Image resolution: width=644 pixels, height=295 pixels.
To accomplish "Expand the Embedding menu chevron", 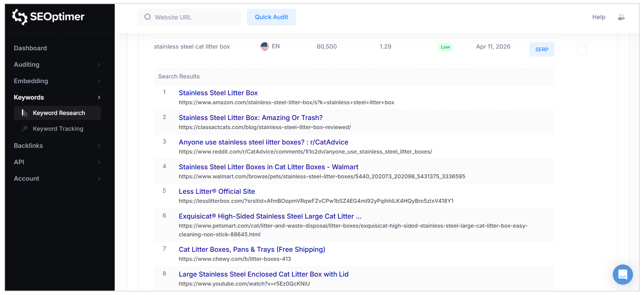I will (99, 81).
